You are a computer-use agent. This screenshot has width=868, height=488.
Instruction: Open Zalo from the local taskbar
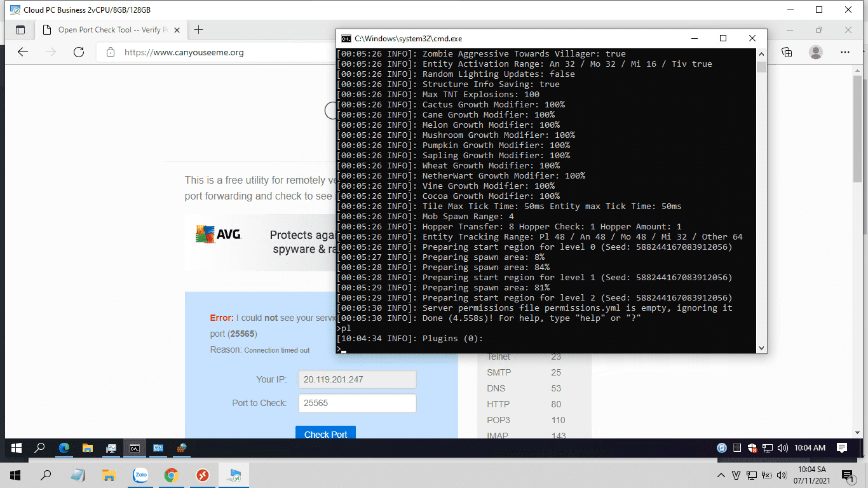tap(140, 475)
